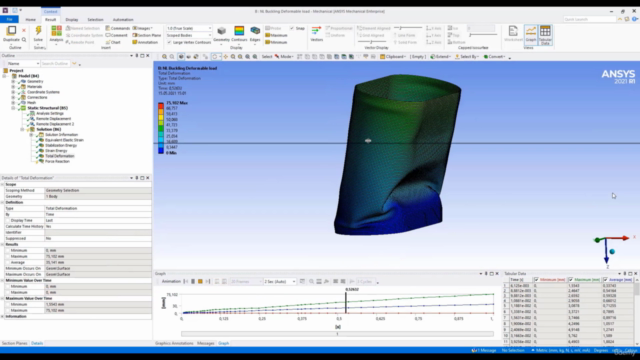Image resolution: width=640 pixels, height=360 pixels.
Task: Toggle the Snap checkbox
Action: [292, 29]
